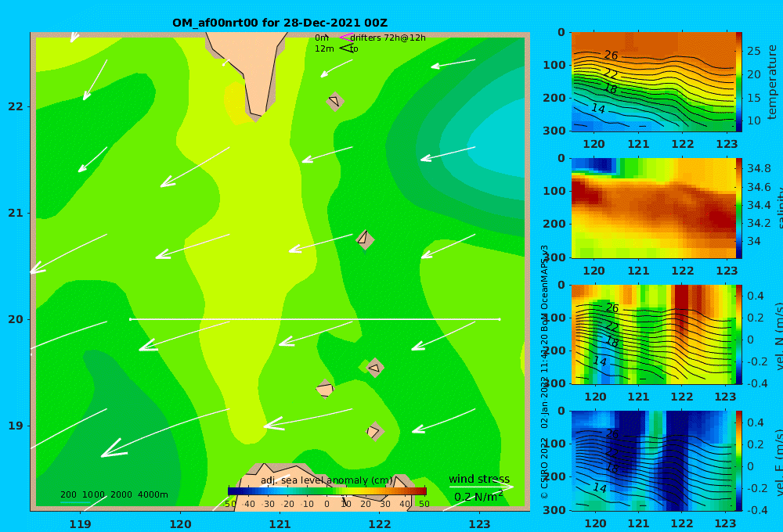Click longitude label 120 on the main map
This screenshot has width=783, height=532.
click(180, 524)
